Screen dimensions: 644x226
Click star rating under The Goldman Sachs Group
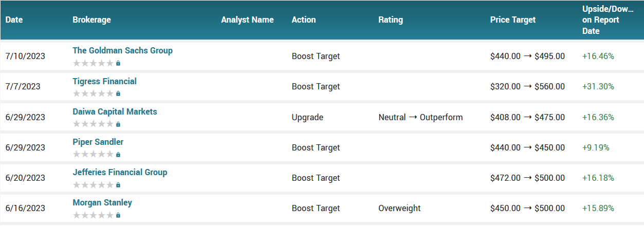(93, 63)
